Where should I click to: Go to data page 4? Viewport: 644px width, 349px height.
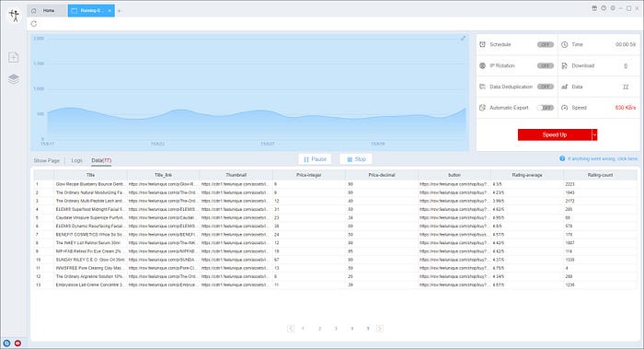[x=352, y=329]
